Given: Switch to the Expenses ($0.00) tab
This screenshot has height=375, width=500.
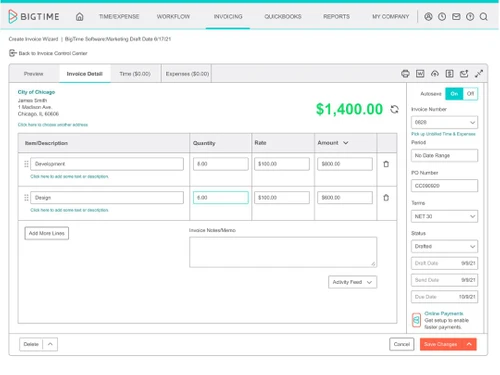Looking at the screenshot, I should click(187, 74).
